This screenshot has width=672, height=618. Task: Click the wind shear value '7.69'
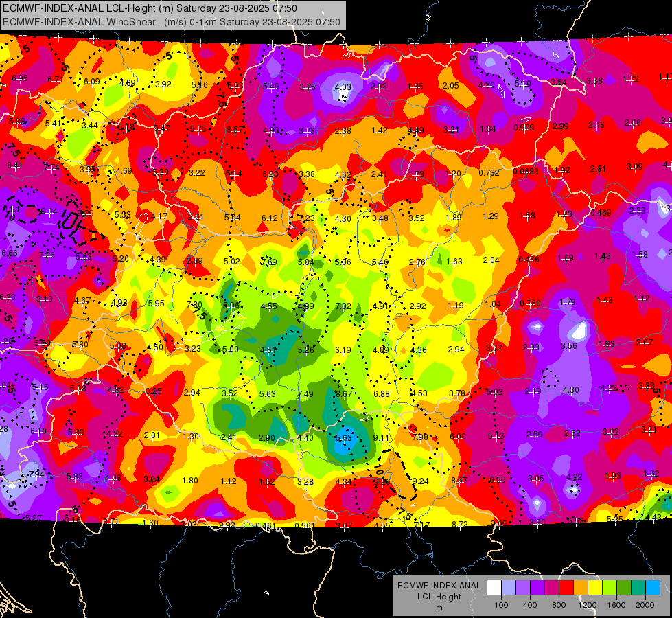pos(268,262)
